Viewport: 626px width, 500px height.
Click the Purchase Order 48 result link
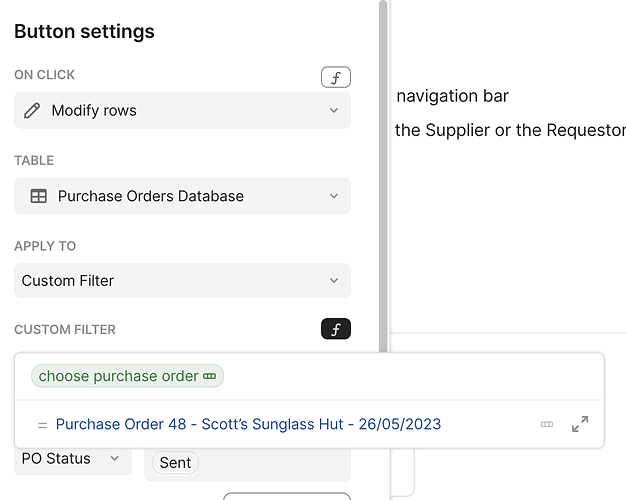click(248, 424)
